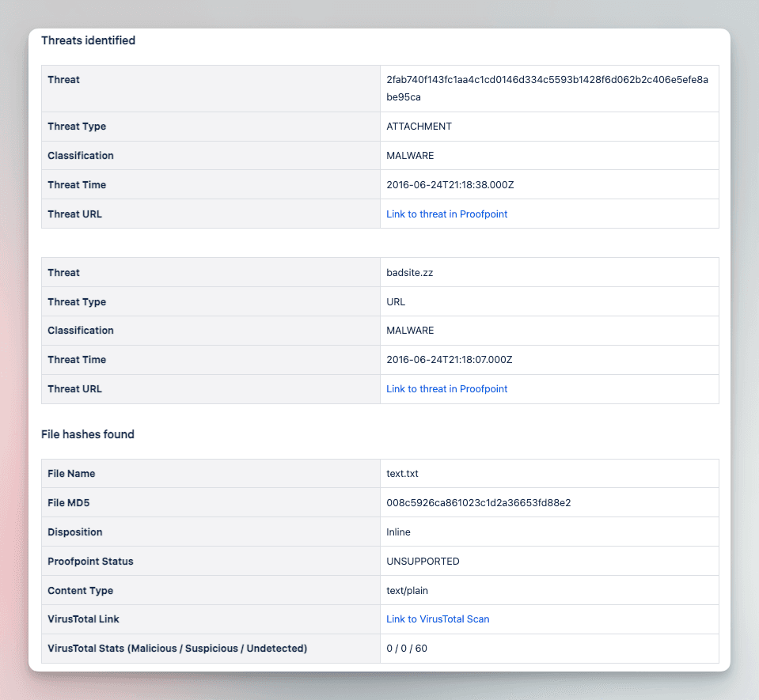Open the Link to VirusTotal Scan
The image size is (759, 700).
tap(438, 619)
